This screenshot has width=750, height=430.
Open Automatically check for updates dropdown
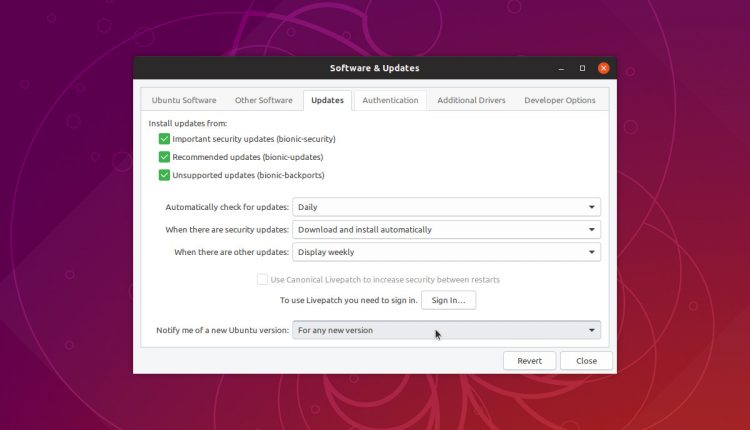click(x=446, y=207)
